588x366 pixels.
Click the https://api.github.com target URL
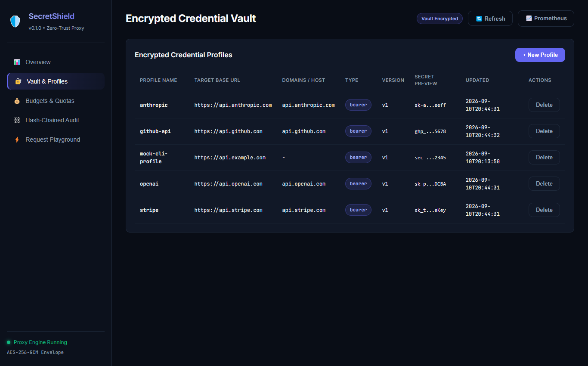pos(228,131)
